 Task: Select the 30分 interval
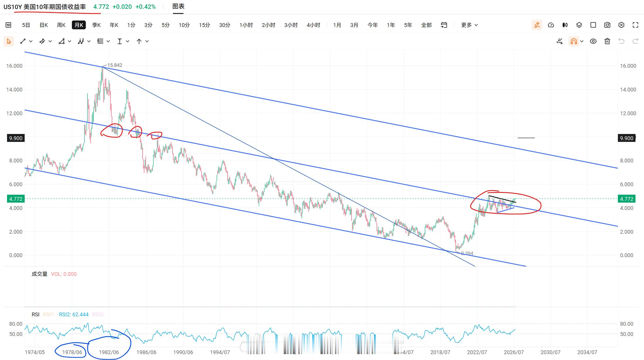pos(225,25)
